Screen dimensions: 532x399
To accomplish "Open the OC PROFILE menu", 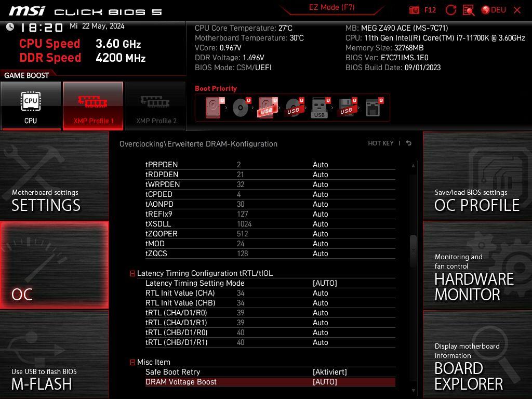I will 477,176.
